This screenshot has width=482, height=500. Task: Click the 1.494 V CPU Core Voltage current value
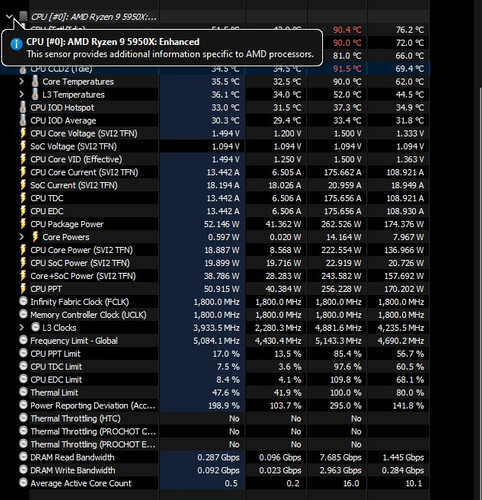coord(226,133)
